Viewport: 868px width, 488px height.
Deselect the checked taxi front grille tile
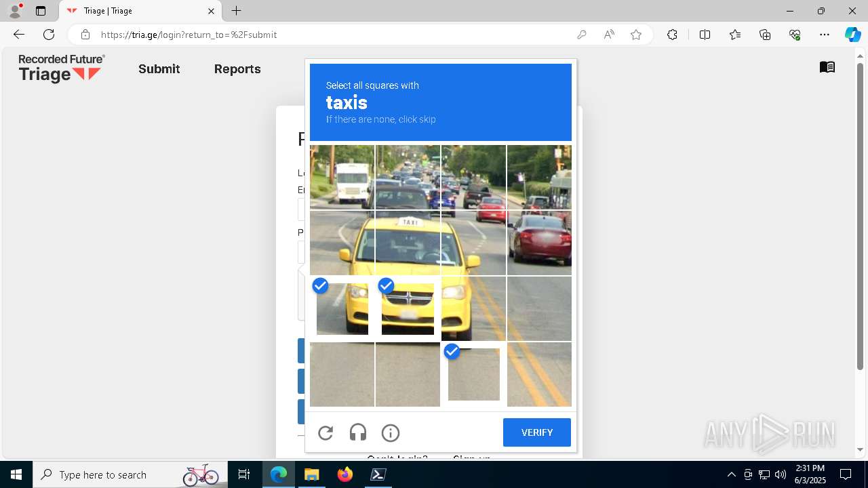pos(408,308)
